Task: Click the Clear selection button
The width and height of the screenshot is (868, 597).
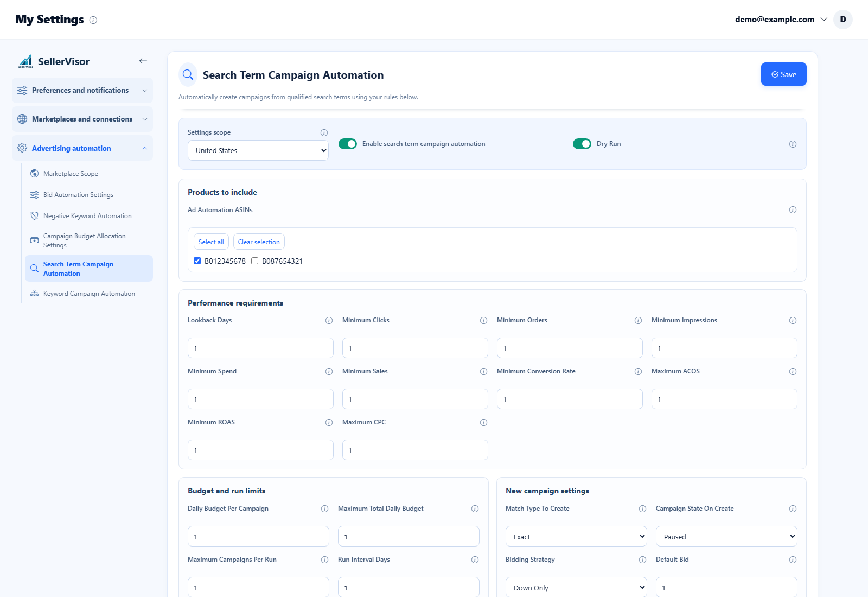Action: (x=259, y=242)
